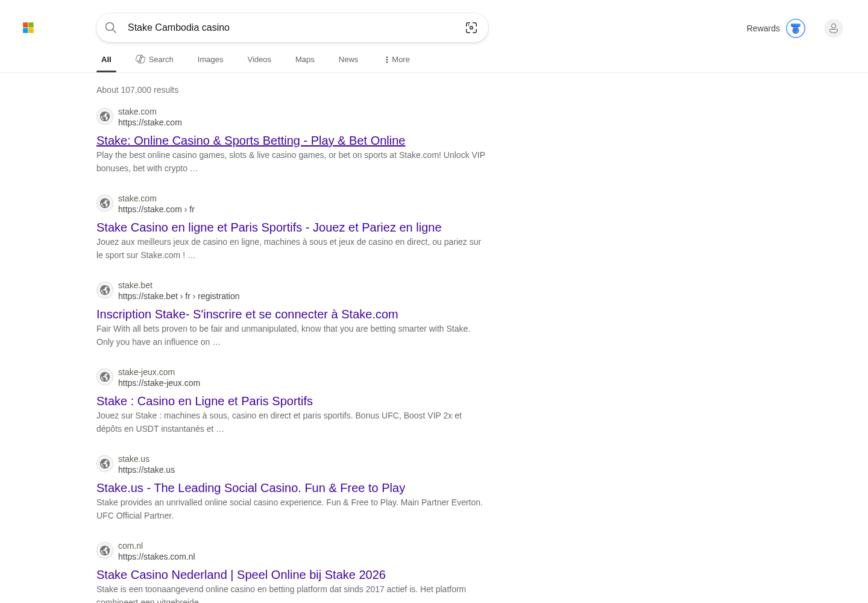Viewport: 868px width, 603px height.
Task: Click the https://stake.com URL text
Action: point(150,122)
